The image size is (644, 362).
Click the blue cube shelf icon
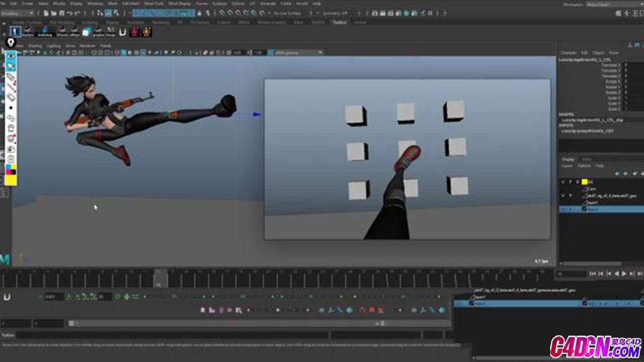pos(86,32)
